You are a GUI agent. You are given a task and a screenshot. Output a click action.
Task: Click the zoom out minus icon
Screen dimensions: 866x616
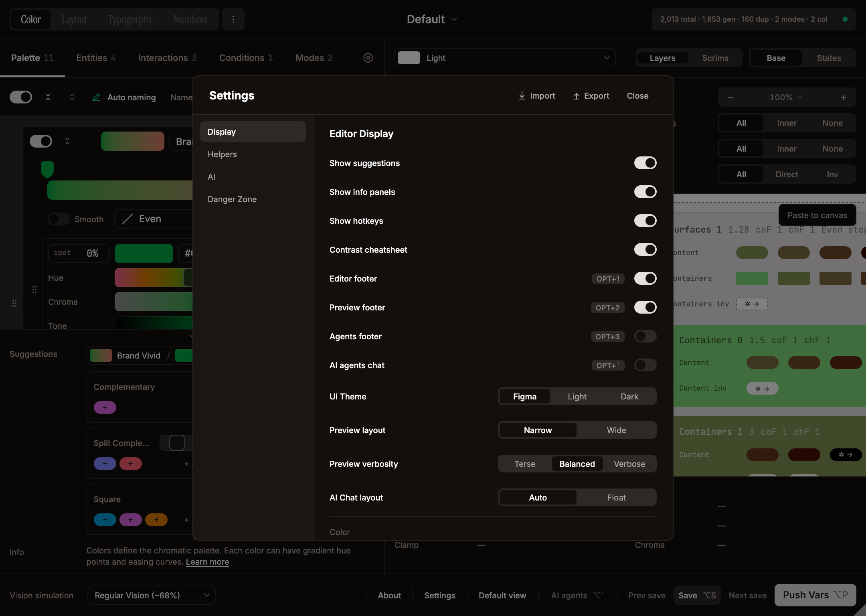[730, 97]
